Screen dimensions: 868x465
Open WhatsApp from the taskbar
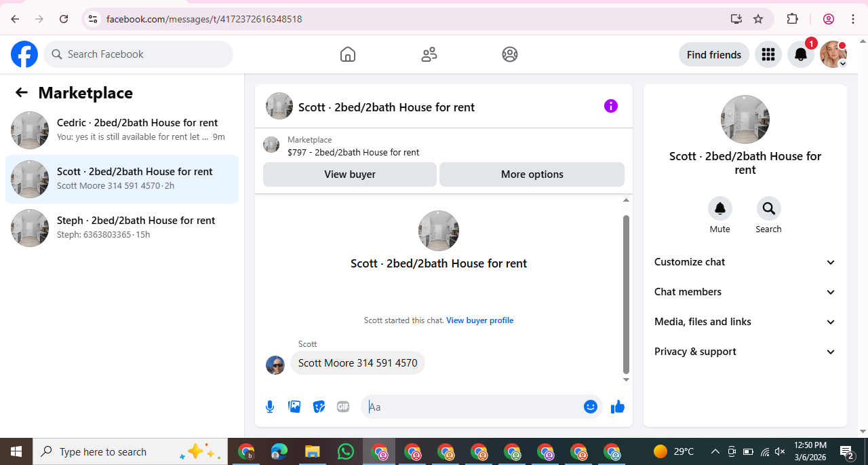345,451
